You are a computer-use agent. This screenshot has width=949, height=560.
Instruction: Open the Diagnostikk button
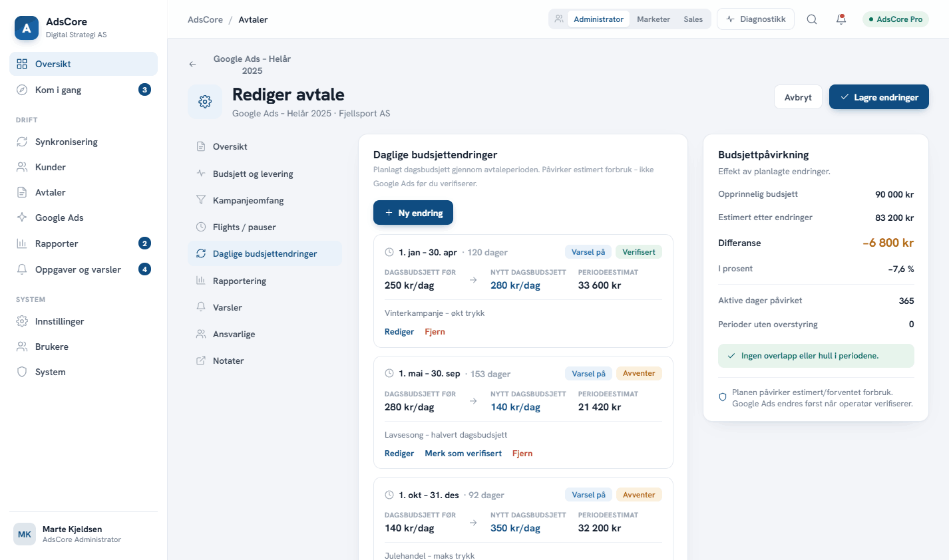(756, 19)
